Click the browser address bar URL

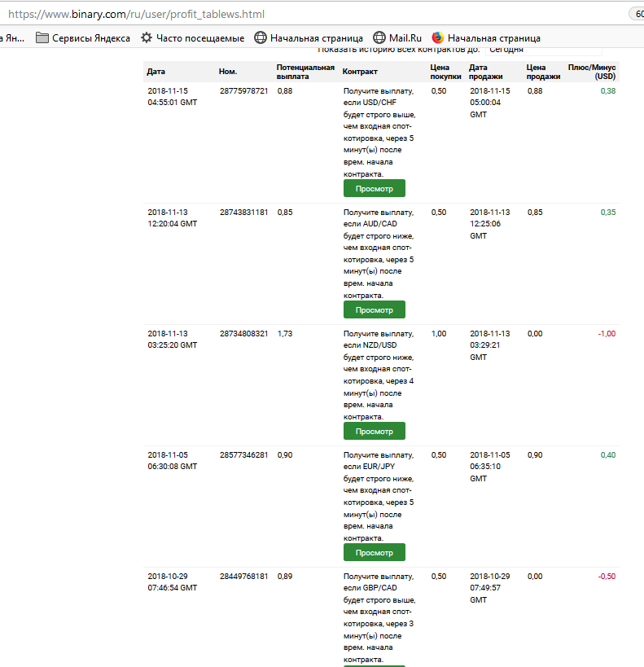pos(137,15)
